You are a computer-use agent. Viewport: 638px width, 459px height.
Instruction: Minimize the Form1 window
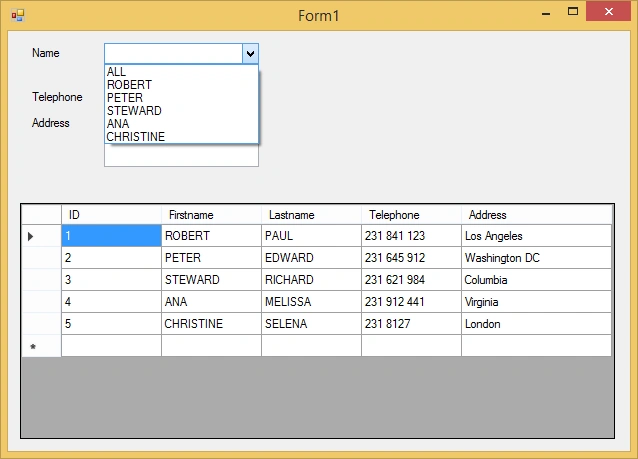[546, 13]
